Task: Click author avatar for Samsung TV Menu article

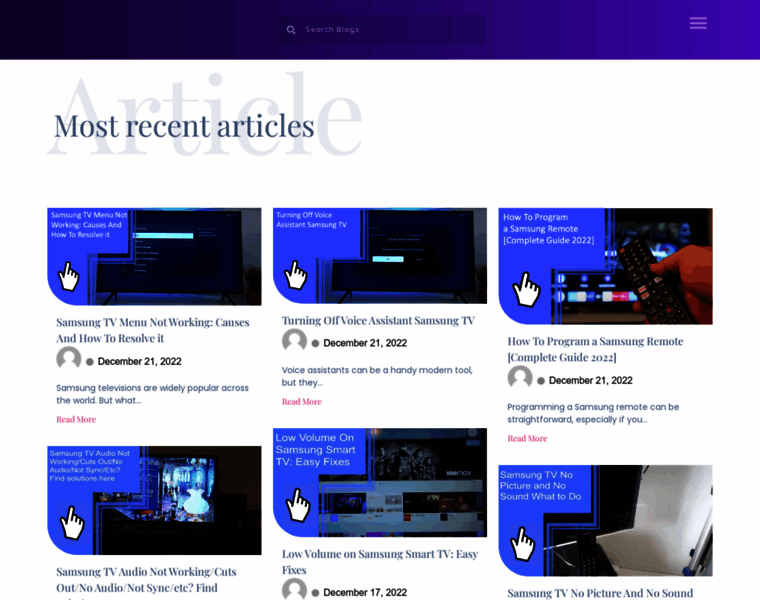Action: [x=69, y=359]
